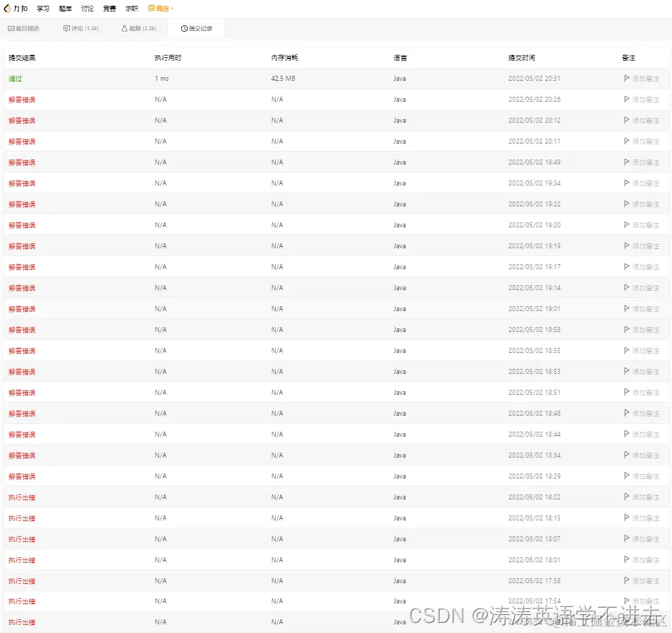The height and width of the screenshot is (633, 672).
Task: Click the timestamp 2022/05/02 20:31
Action: pyautogui.click(x=534, y=79)
